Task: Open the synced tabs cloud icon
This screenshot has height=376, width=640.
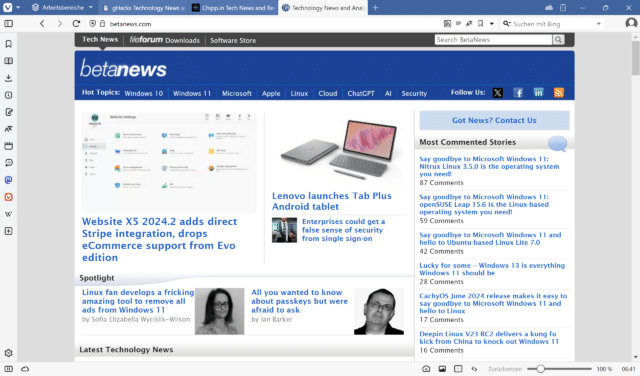Action: tap(549, 7)
